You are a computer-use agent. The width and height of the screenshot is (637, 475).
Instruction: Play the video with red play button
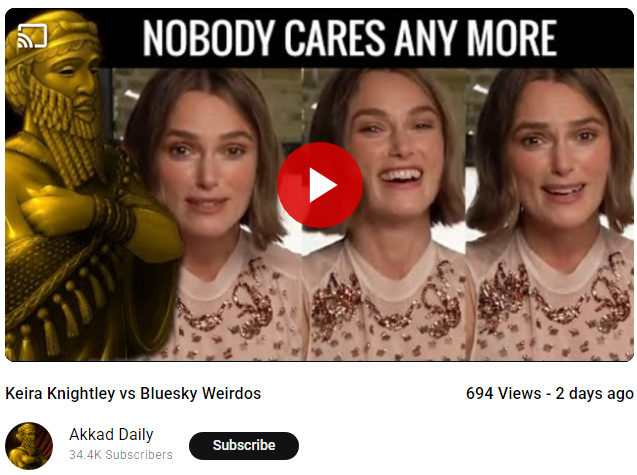(x=320, y=185)
